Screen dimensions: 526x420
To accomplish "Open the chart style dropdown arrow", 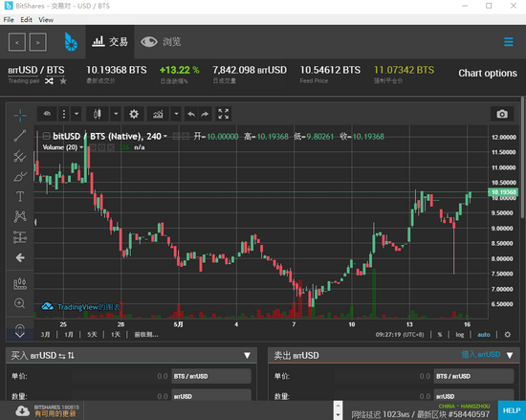I will point(116,114).
